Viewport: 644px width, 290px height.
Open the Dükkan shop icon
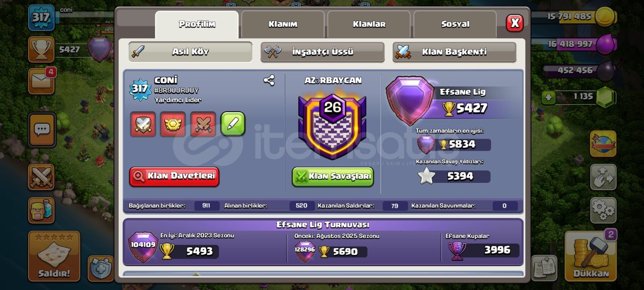[591, 256]
